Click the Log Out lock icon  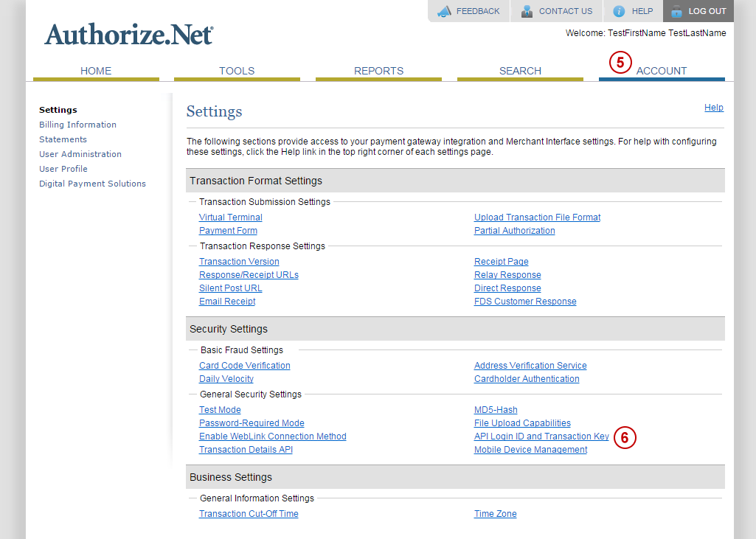[x=676, y=11]
